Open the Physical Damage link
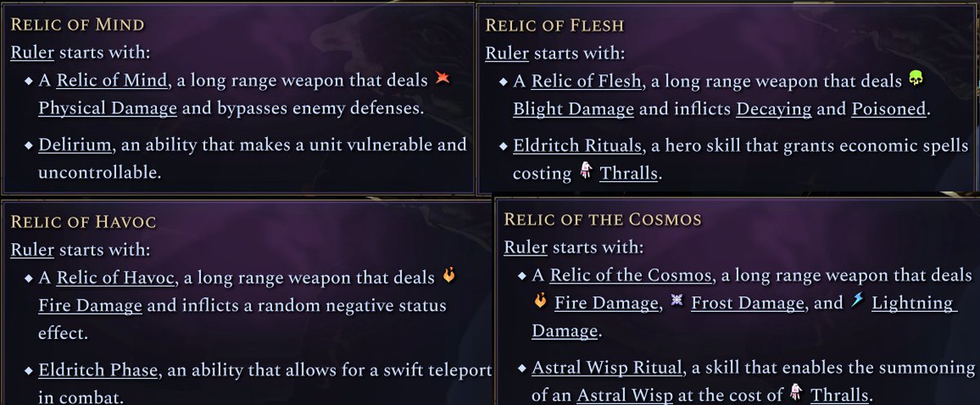The width and height of the screenshot is (980, 405). coord(107,108)
